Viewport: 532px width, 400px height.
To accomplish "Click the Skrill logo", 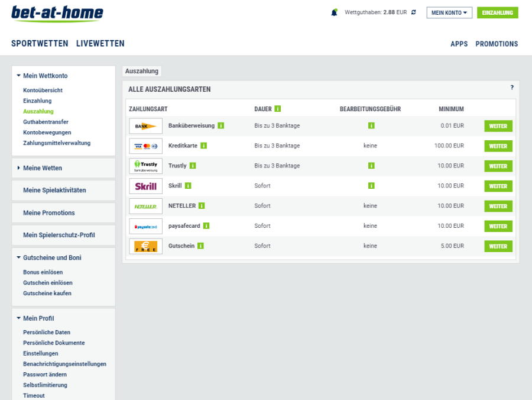I will tap(146, 186).
